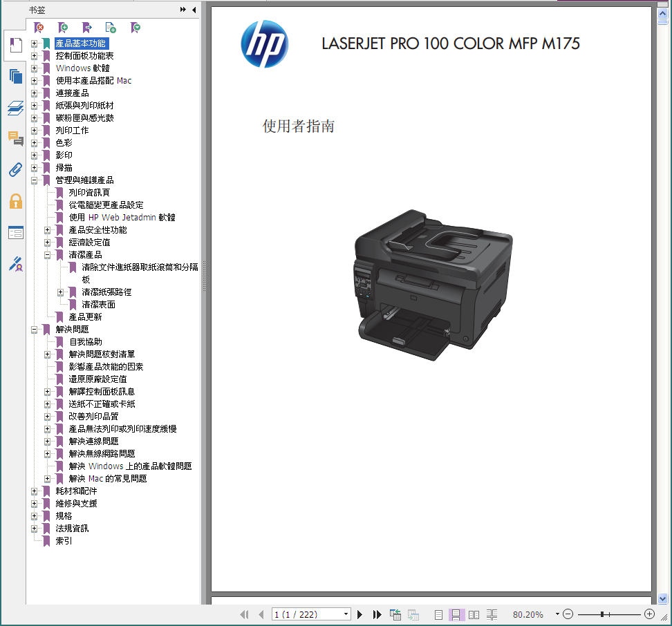Click the zoom in plus button
The width and height of the screenshot is (672, 626).
(x=649, y=614)
